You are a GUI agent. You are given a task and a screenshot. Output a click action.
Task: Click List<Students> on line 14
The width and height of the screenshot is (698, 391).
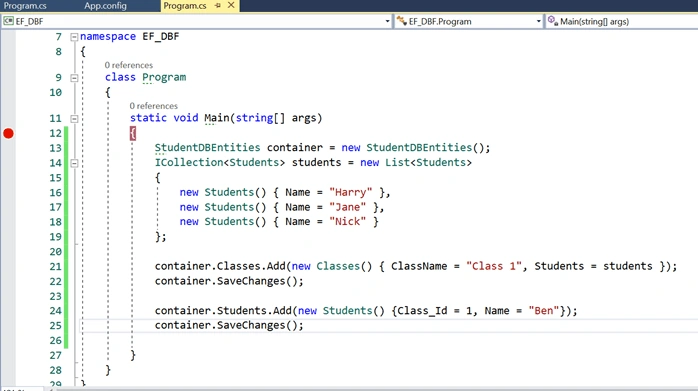click(428, 163)
